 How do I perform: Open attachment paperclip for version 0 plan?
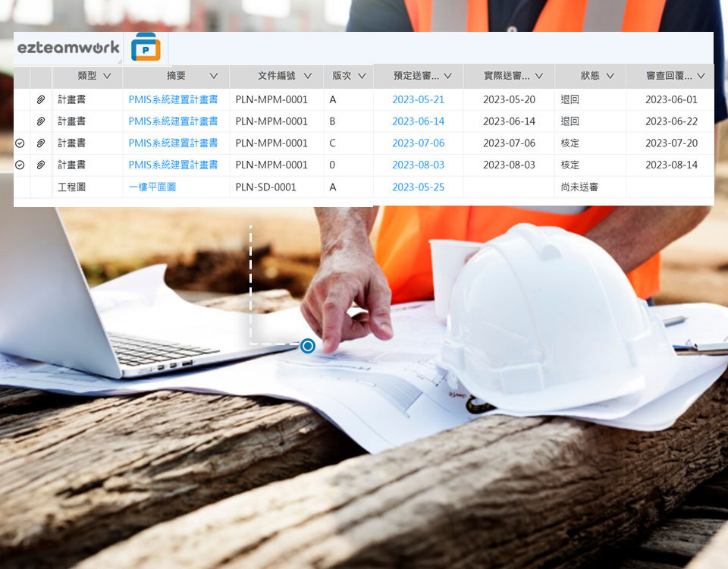pos(41,165)
